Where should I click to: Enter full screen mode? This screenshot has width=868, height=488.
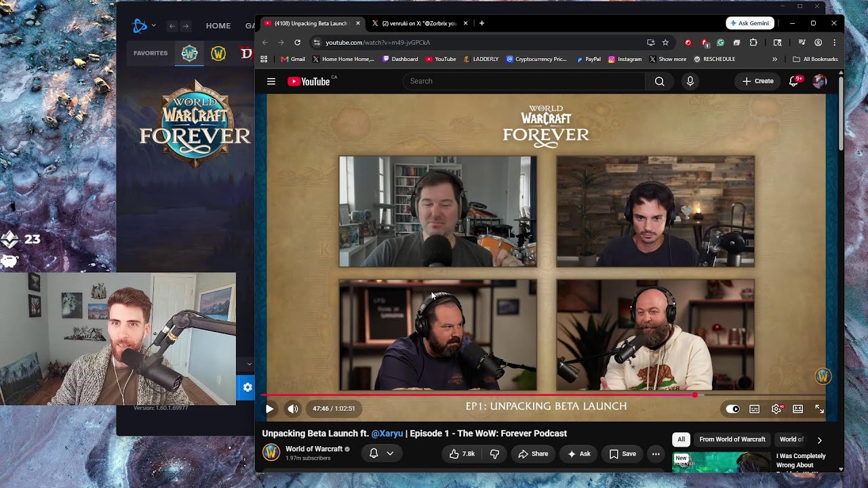[x=819, y=409]
